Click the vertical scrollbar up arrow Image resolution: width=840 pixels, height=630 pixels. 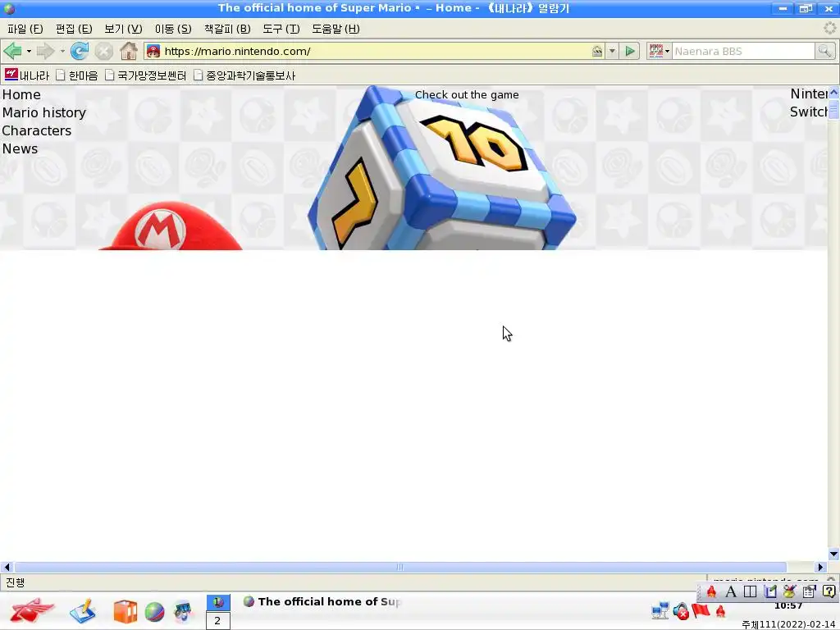(x=833, y=93)
